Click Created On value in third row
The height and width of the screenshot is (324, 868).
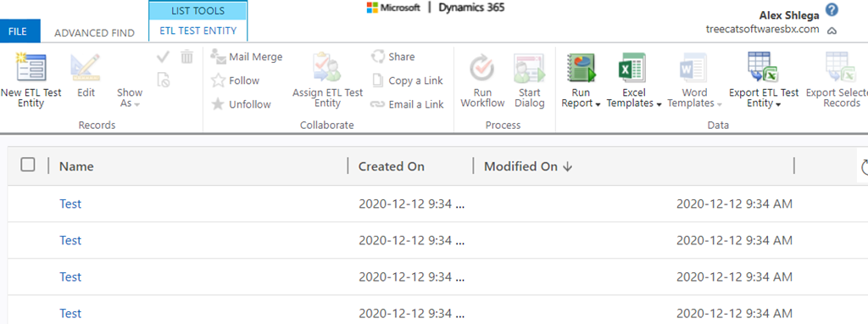coord(411,277)
